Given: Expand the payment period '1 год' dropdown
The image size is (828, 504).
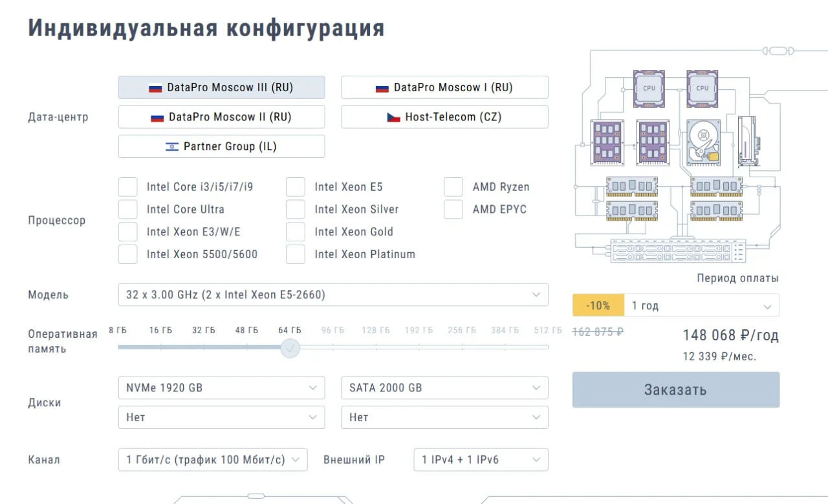Looking at the screenshot, I should click(702, 305).
